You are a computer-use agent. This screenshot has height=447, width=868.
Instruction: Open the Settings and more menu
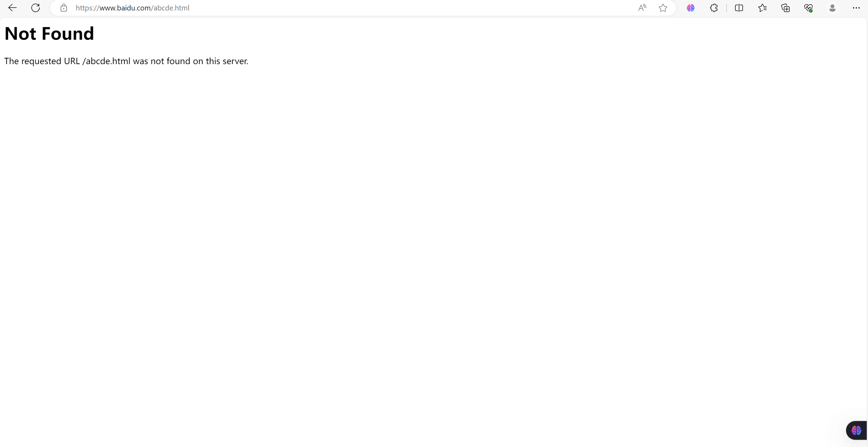(x=856, y=8)
